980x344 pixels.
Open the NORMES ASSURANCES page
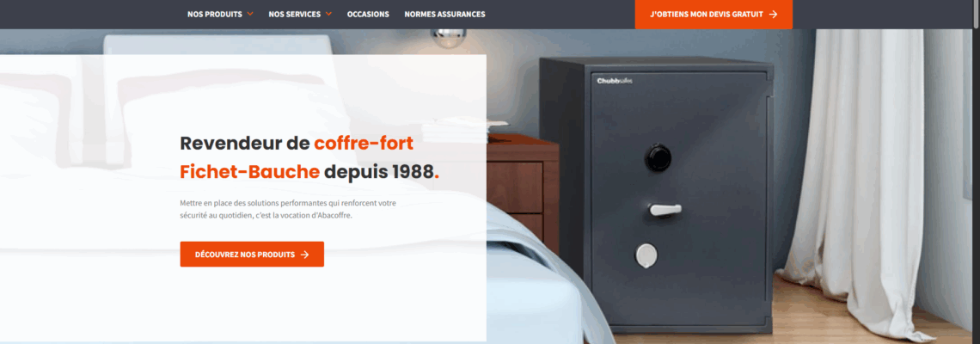point(444,14)
